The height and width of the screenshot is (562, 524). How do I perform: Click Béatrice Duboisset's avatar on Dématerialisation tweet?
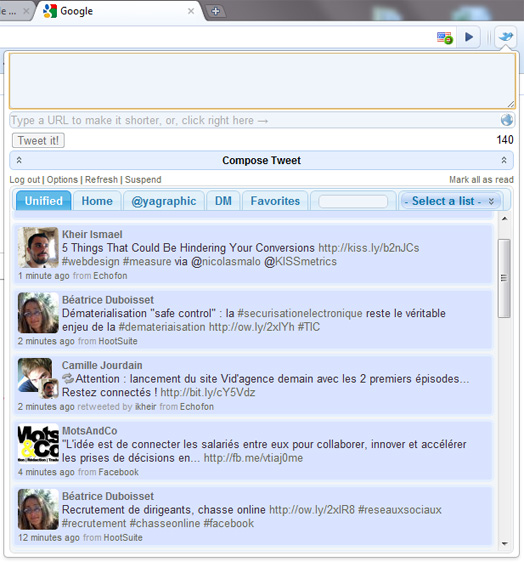38,313
